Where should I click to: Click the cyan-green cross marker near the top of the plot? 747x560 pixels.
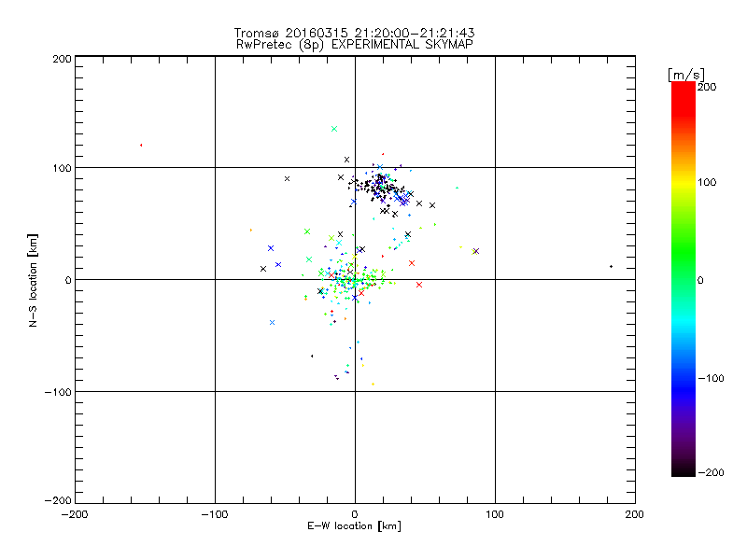click(334, 129)
